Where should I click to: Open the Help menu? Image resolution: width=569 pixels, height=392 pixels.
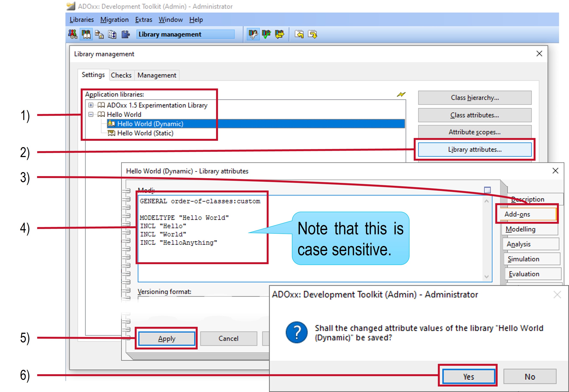click(196, 20)
